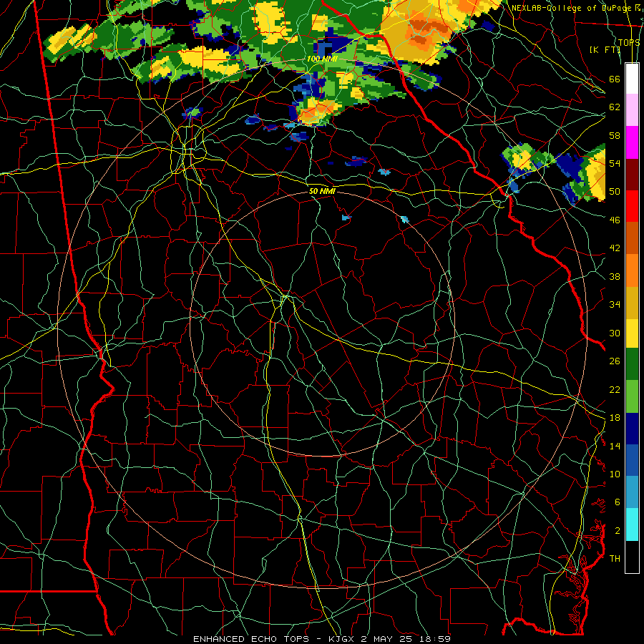Screen dimensions: 644x644
Task: Click the 22 legend value
Action: coord(615,389)
